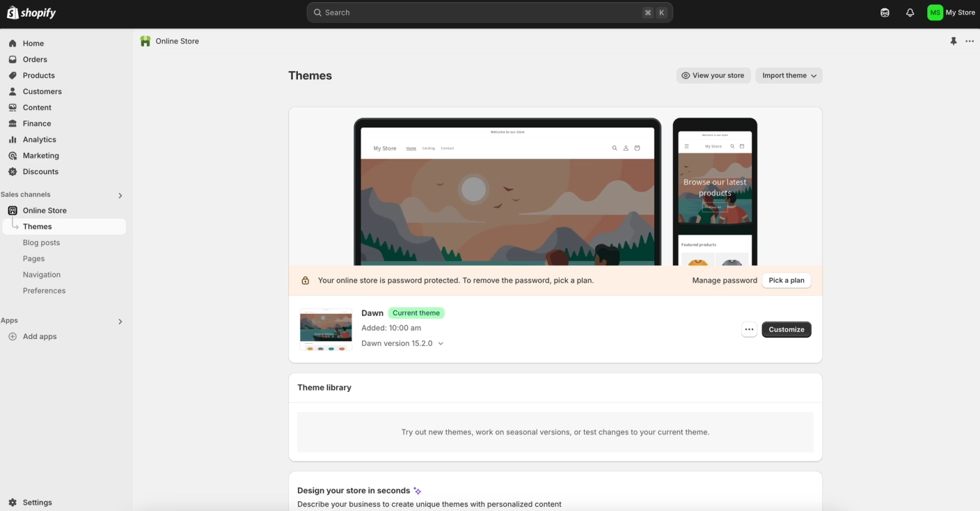This screenshot has height=511, width=980.
Task: Expand the Dawn version 15.2.0 chevron
Action: pyautogui.click(x=441, y=343)
